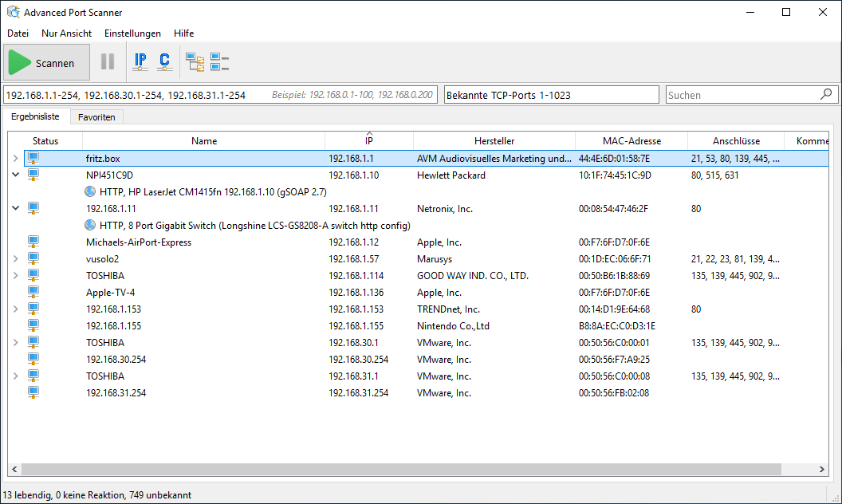Click the 192.168.1.153 TRENDnet device icon
Image resolution: width=842 pixels, height=504 pixels.
coord(33,309)
